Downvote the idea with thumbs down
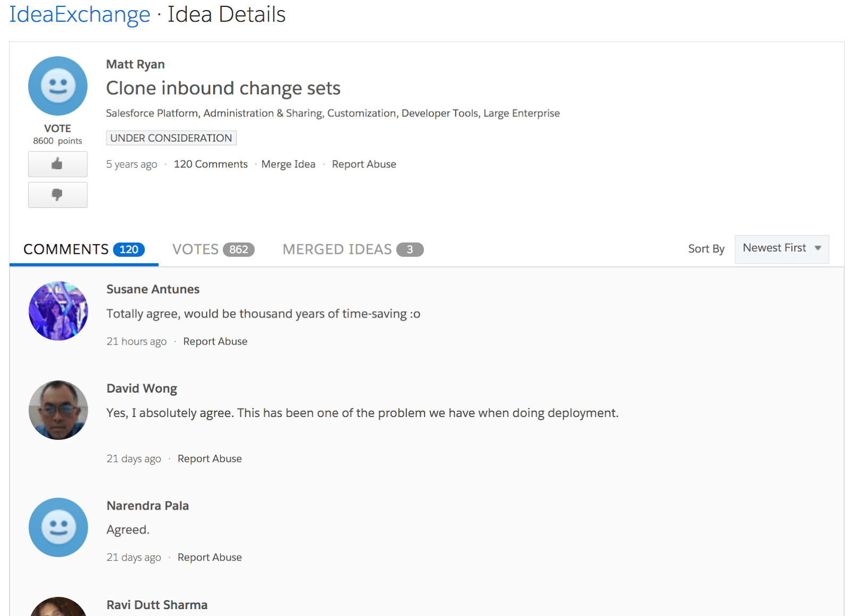The width and height of the screenshot is (851, 616). coord(57,195)
